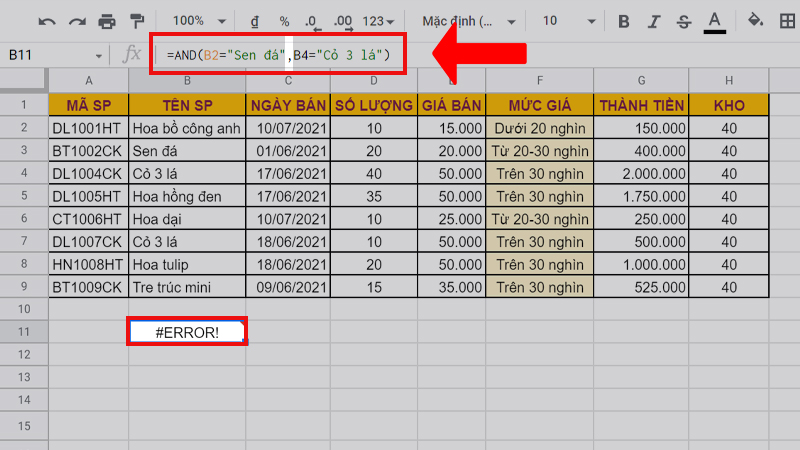
Task: Select cell Hoa hồng đen
Action: 187,196
